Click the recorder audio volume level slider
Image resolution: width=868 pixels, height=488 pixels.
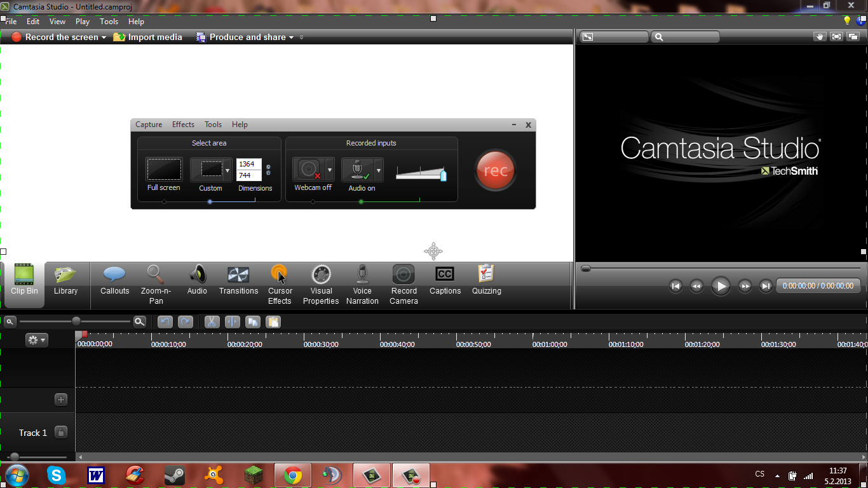point(421,173)
